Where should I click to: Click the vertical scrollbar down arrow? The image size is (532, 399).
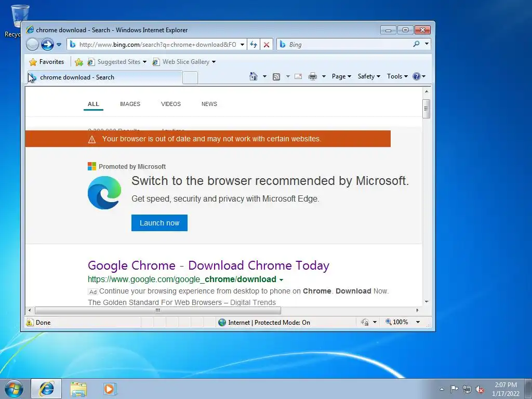427,302
